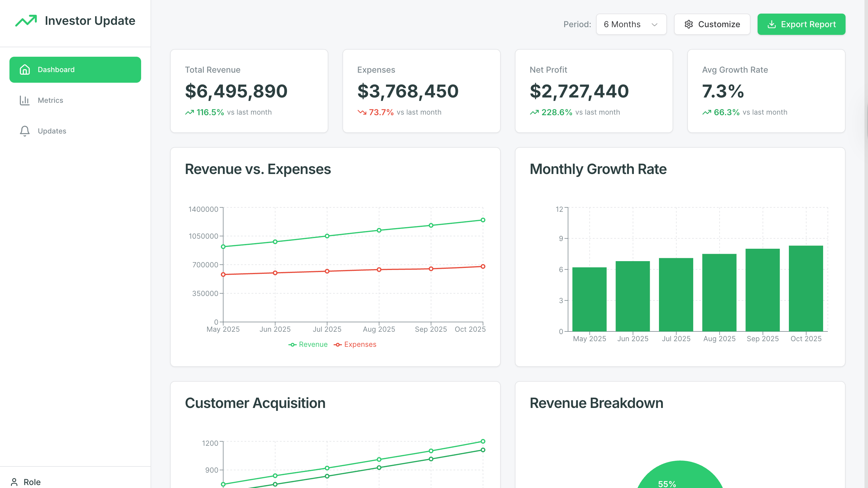This screenshot has height=488, width=868.
Task: Click the Updates bell icon
Action: coord(25,131)
